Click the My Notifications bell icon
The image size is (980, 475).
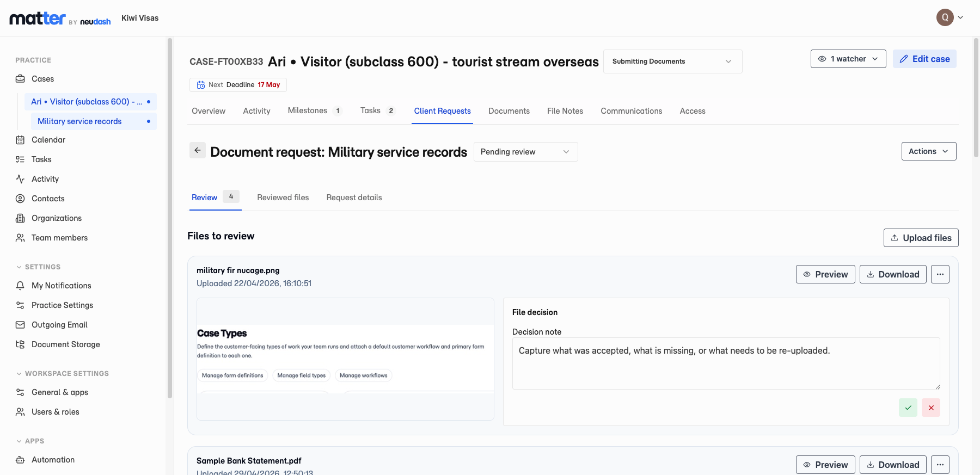pyautogui.click(x=20, y=286)
